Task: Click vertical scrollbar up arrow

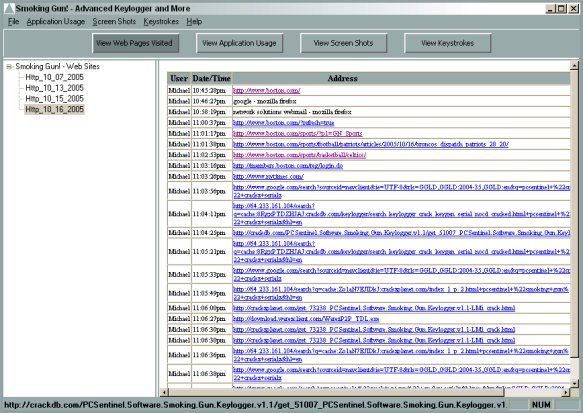Action: (x=574, y=66)
